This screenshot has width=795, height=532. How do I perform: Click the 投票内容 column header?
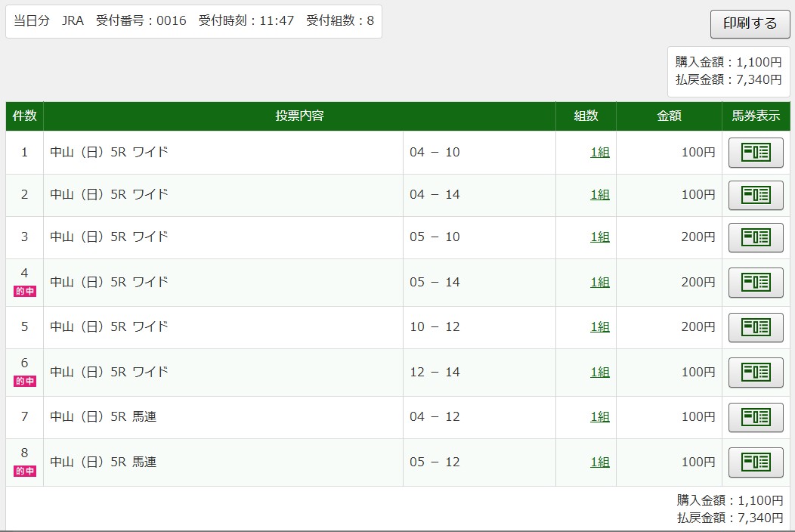tap(299, 116)
